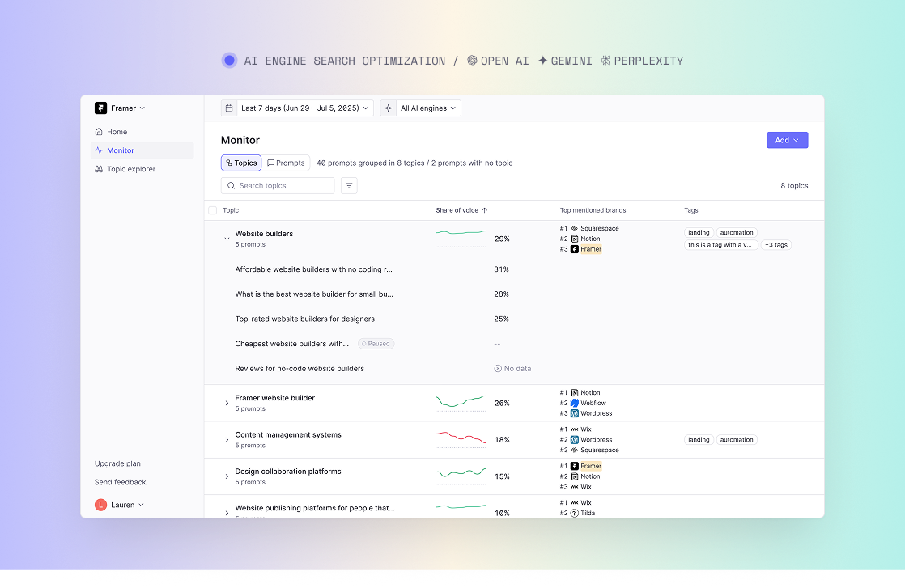The image size is (905, 588).
Task: Click the Tags column header
Action: point(690,210)
